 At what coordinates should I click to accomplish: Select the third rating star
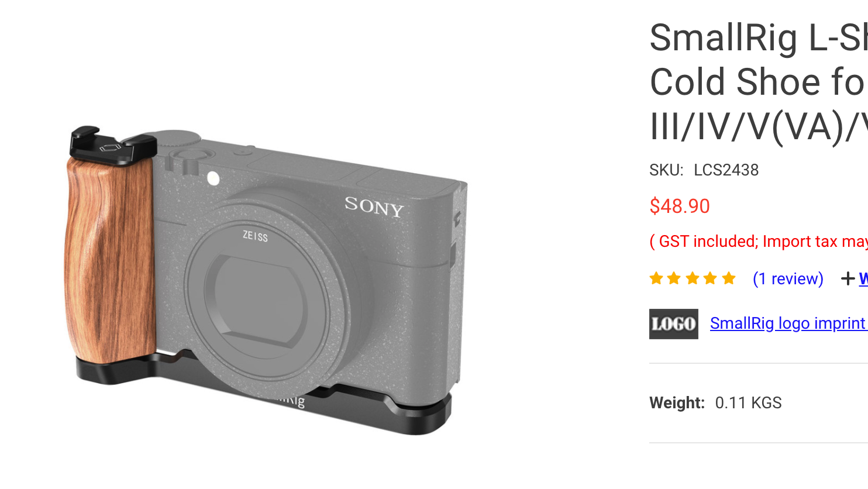click(693, 278)
